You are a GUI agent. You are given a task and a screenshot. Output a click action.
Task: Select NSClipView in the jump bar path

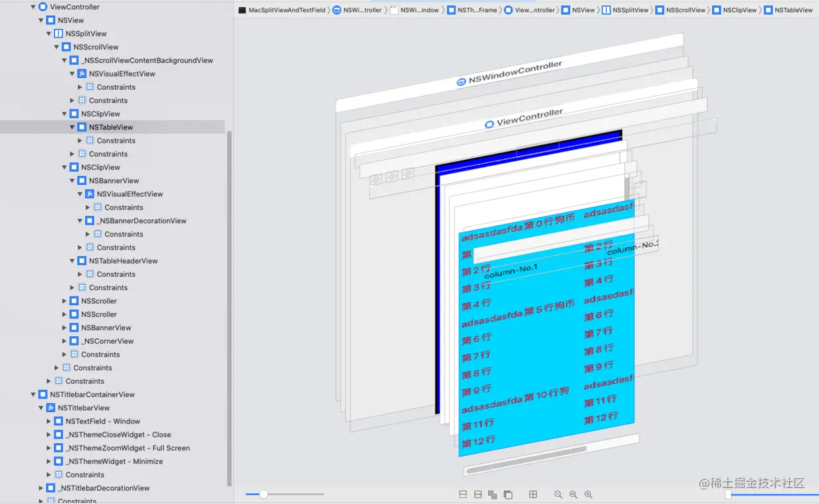click(734, 11)
